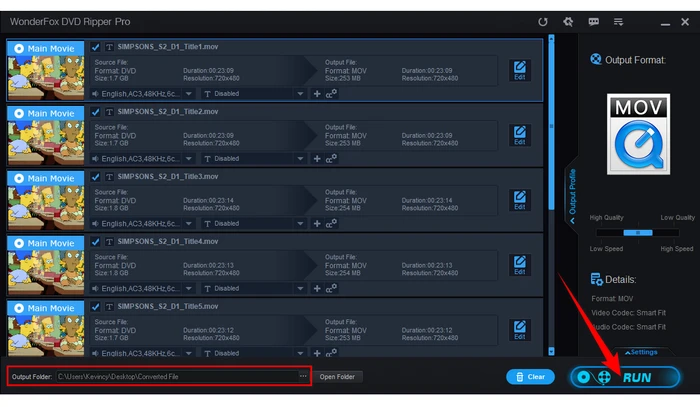Select Main Movie radio for Title1

tap(19, 48)
